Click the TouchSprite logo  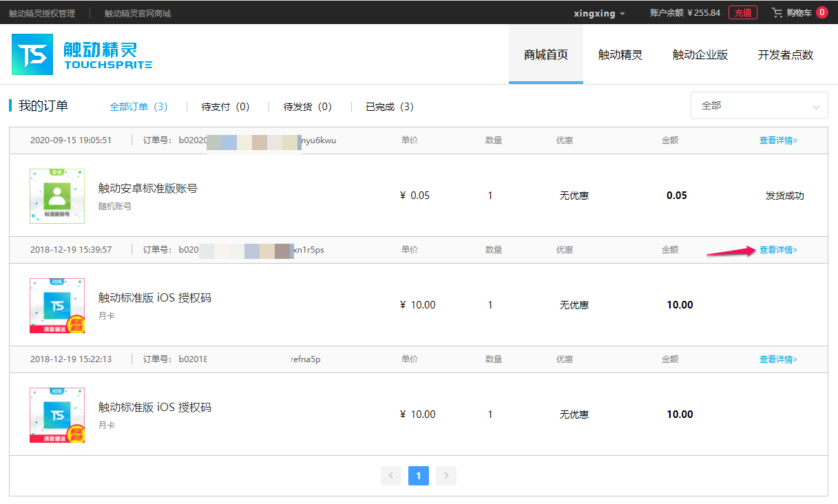82,54
